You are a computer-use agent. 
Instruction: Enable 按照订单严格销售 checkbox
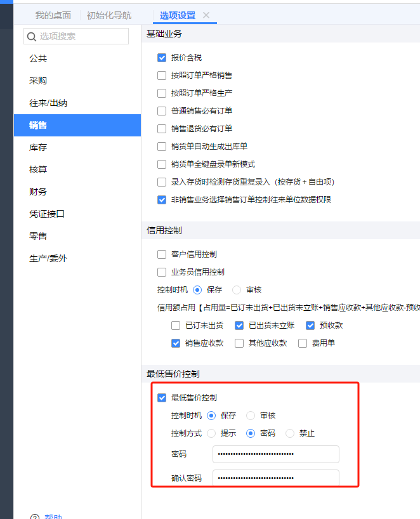[162, 76]
